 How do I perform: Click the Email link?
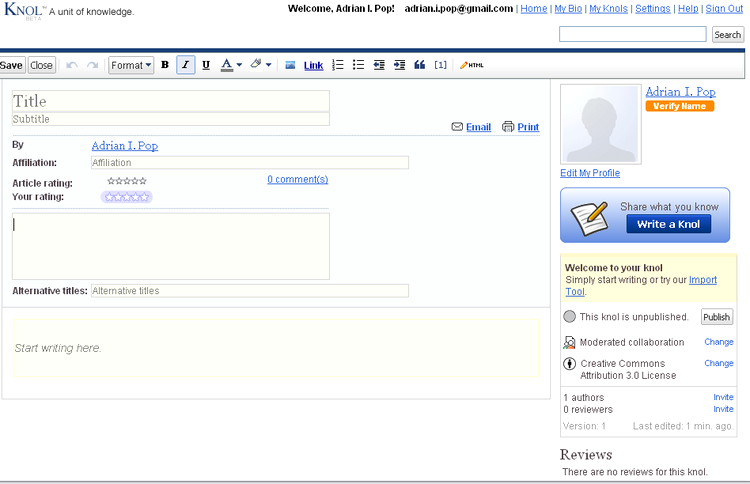click(478, 127)
